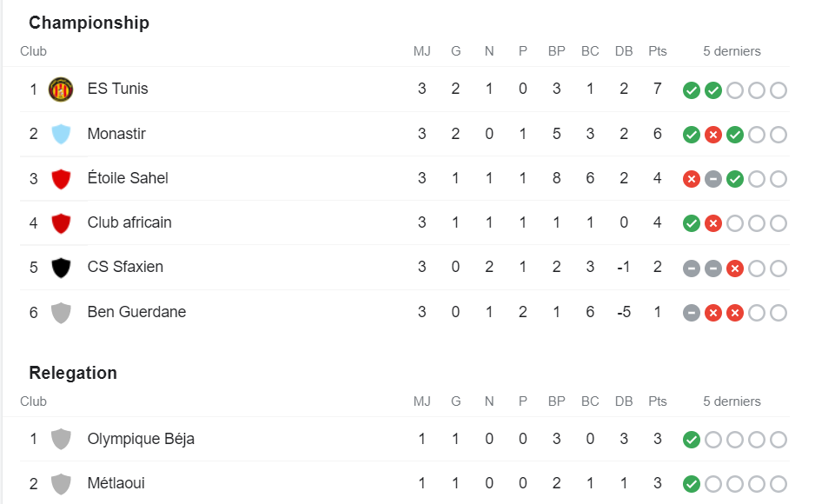The height and width of the screenshot is (504, 815).
Task: Click the Championship group heading
Action: point(89,23)
